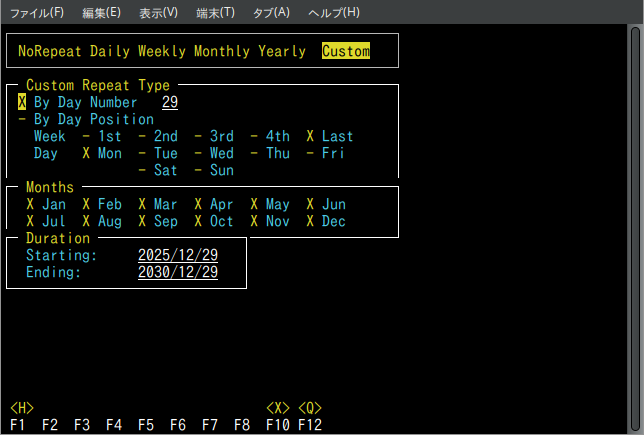644x435 pixels.
Task: Uncheck the Sep month
Action: pos(158,221)
